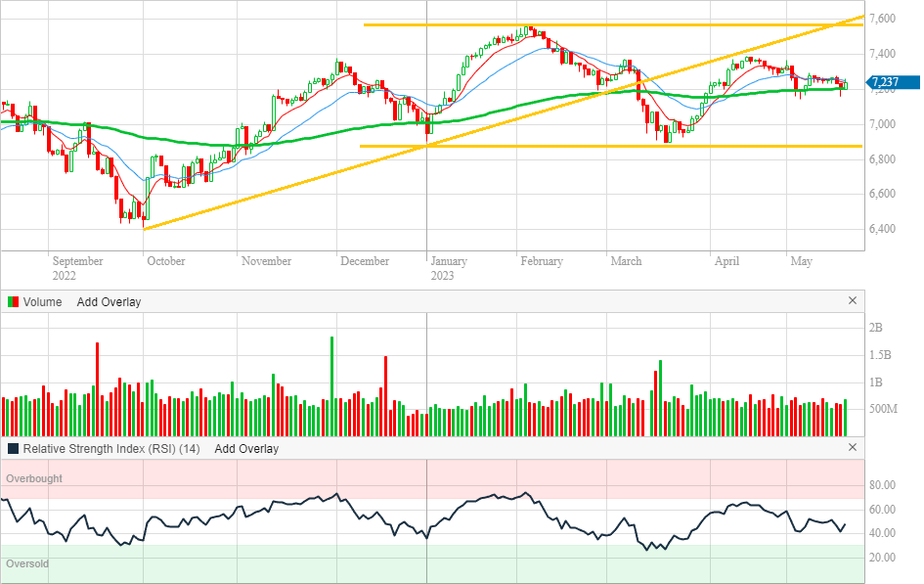Close the Volume indicator panel
Screen dimensions: 924x584
point(852,301)
